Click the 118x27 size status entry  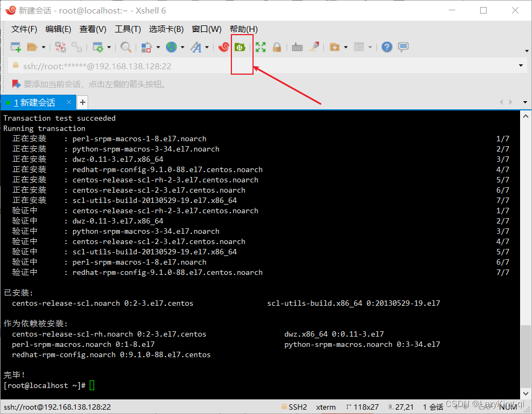point(362,407)
